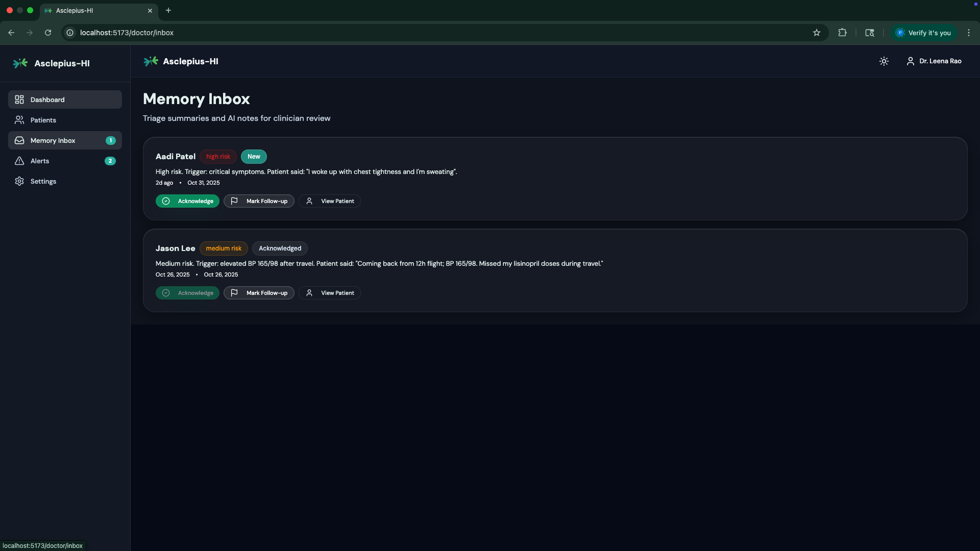This screenshot has height=551, width=980.
Task: Mark follow-up on Jason Lee's note
Action: (x=259, y=293)
